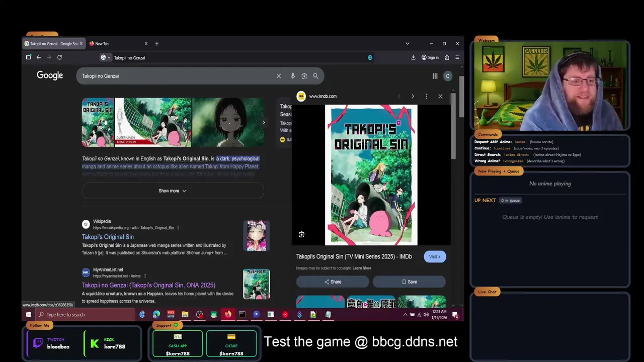Viewport: 644px width, 362px height.
Task: Search this image with Lens icon on poster
Action: 301,234
